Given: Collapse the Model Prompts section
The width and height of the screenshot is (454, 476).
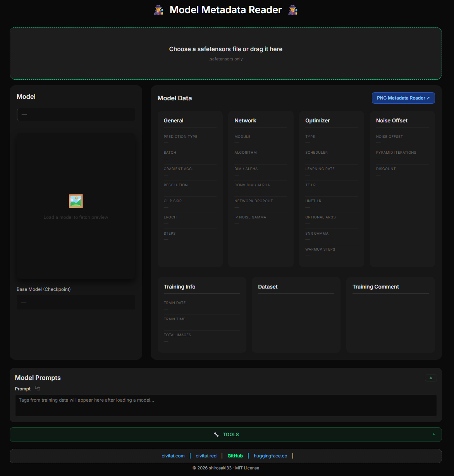Looking at the screenshot, I should click(431, 378).
